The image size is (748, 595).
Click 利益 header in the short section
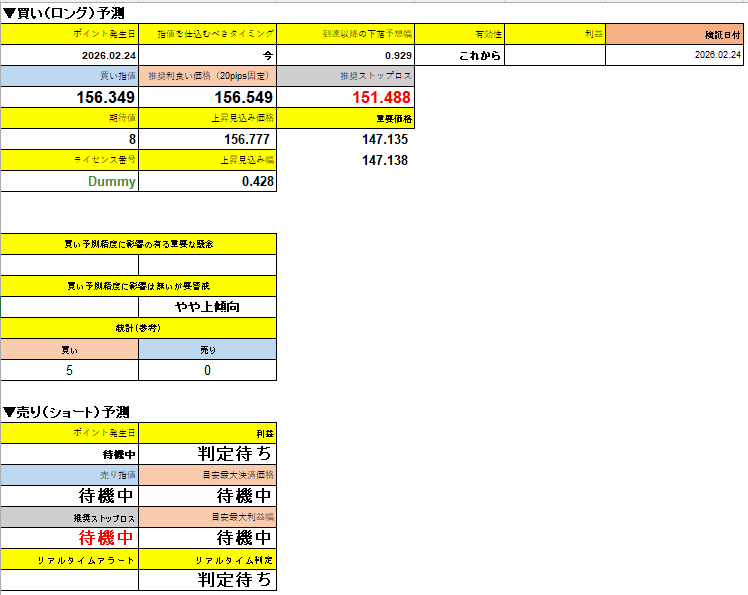208,433
